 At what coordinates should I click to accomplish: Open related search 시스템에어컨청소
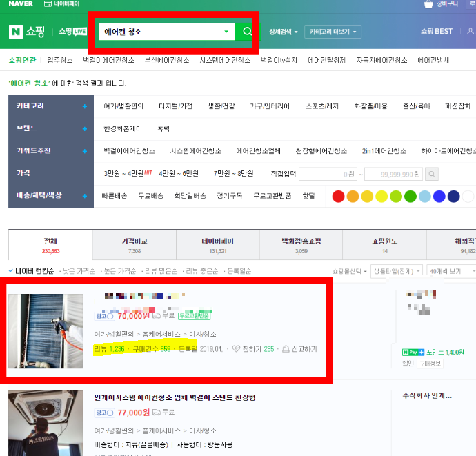click(225, 60)
